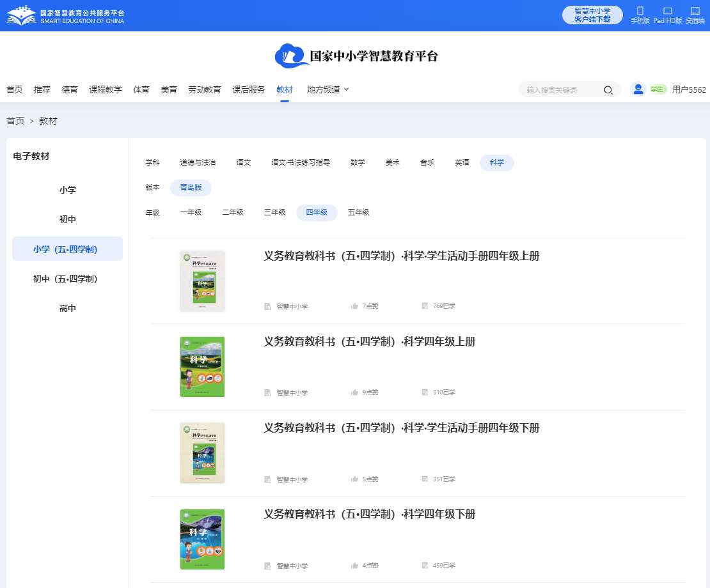Select 小学 in the sidebar
This screenshot has height=588, width=710.
coord(67,190)
